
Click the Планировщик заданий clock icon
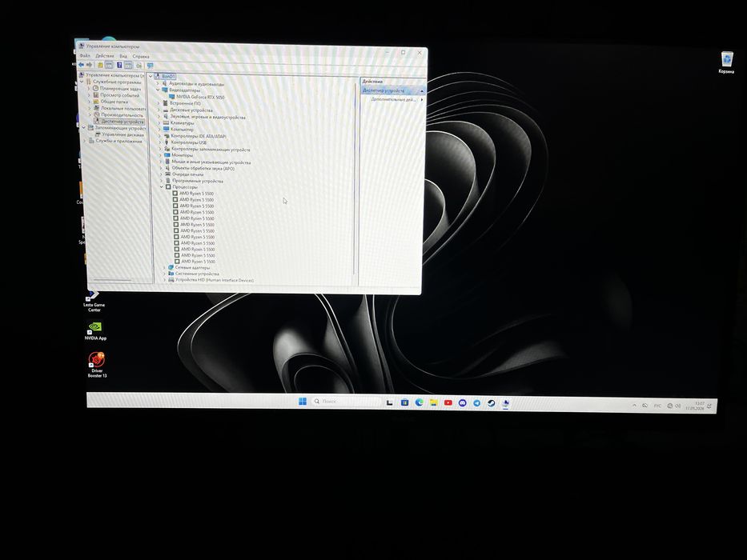pos(95,89)
